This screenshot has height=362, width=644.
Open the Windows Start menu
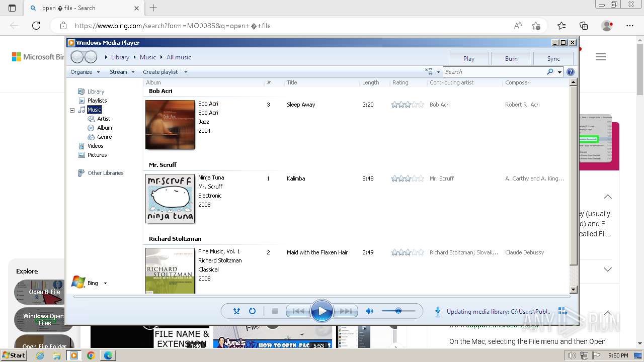[x=14, y=355]
